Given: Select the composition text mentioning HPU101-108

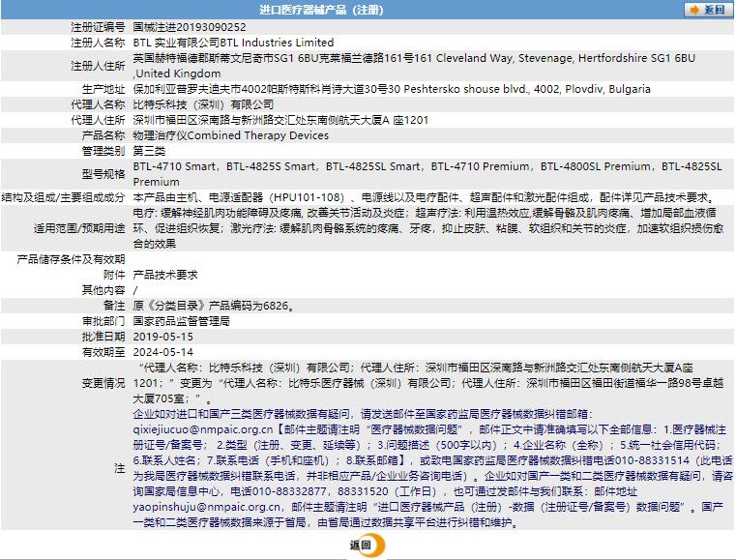Looking at the screenshot, I should (x=425, y=197).
